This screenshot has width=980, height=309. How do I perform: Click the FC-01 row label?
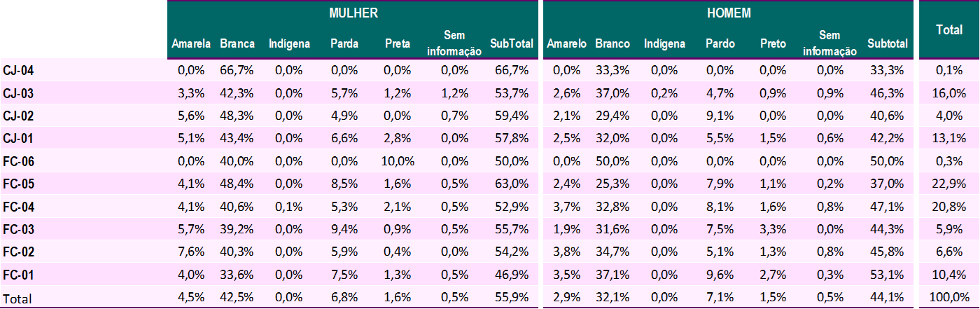[19, 275]
